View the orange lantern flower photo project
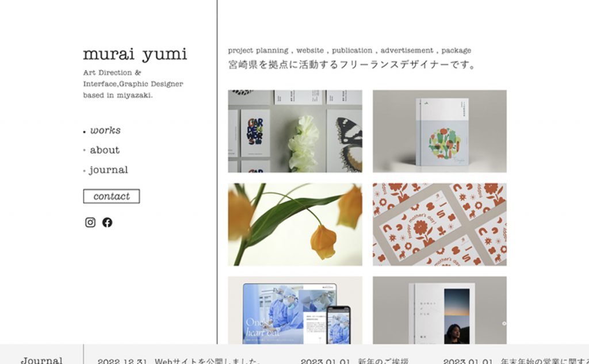 (295, 225)
